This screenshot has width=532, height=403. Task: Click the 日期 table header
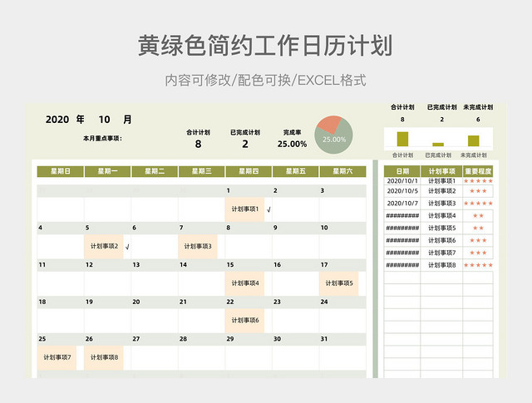click(402, 172)
